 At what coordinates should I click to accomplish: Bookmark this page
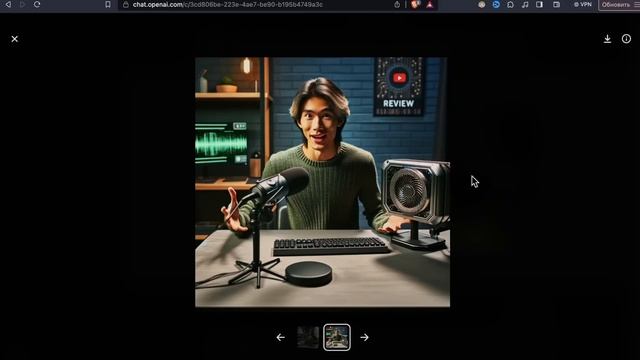pos(108,4)
